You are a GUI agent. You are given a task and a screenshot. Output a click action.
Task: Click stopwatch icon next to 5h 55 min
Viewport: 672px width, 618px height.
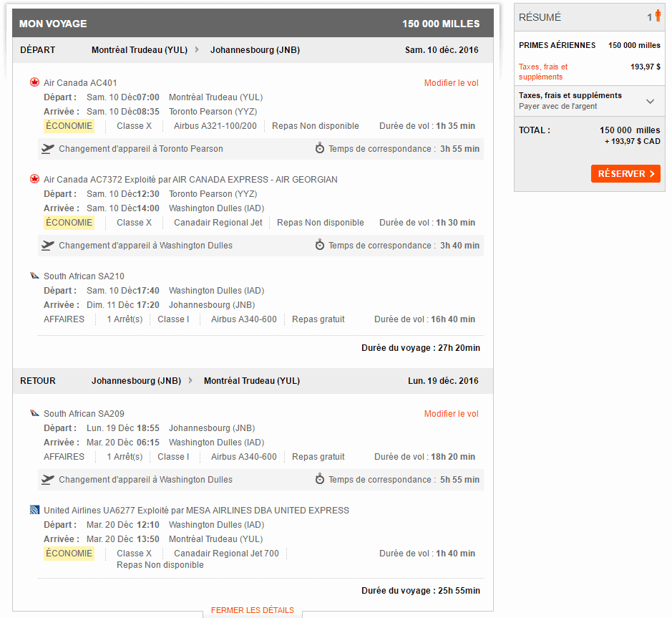[x=320, y=480]
